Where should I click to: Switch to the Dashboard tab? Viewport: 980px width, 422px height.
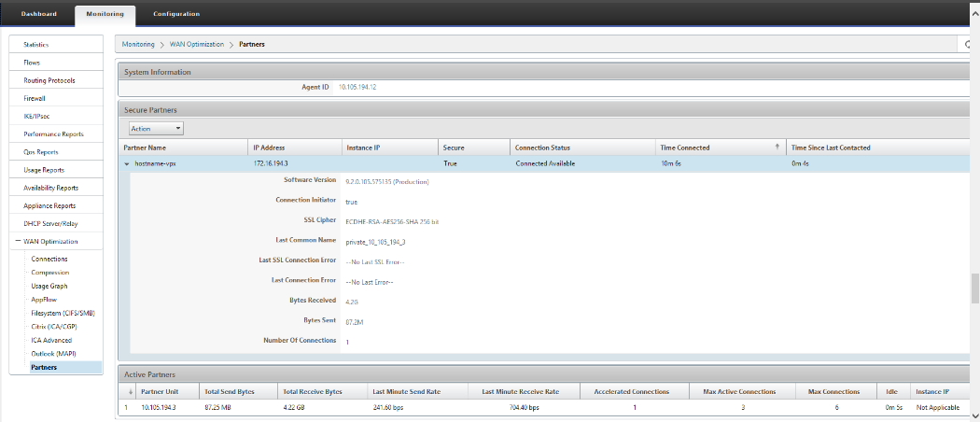point(39,14)
